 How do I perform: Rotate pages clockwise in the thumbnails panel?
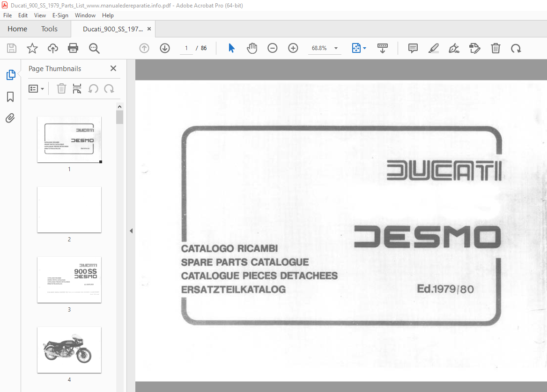point(109,89)
